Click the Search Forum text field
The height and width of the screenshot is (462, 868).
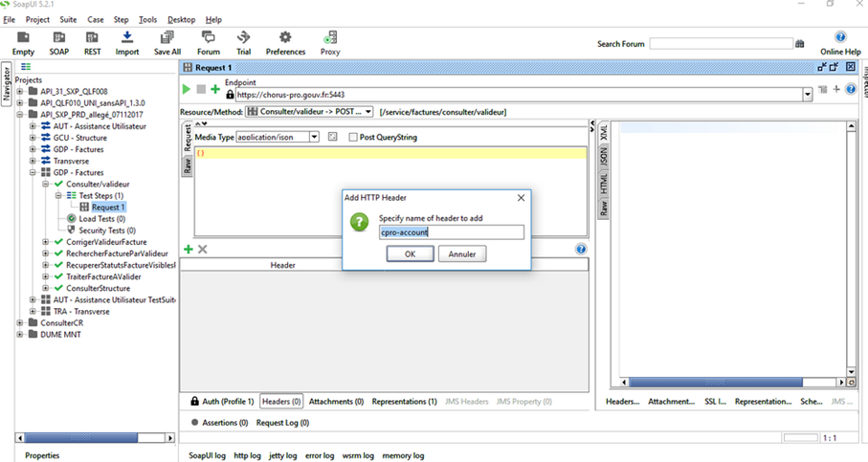click(x=722, y=44)
